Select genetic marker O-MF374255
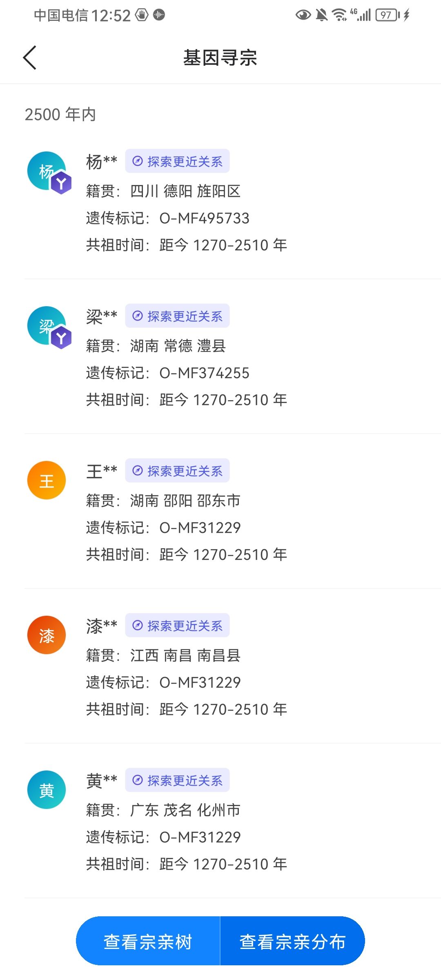This screenshot has height=980, width=441. point(204,373)
